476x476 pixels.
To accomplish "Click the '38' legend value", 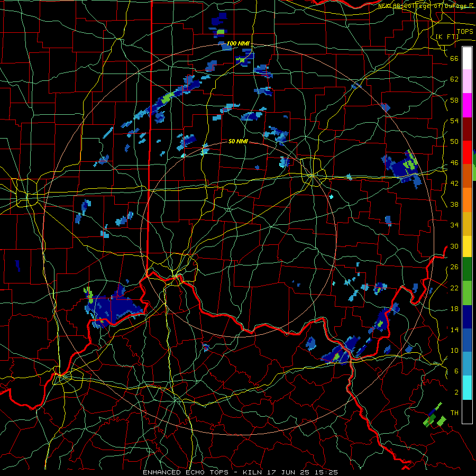I will (454, 204).
